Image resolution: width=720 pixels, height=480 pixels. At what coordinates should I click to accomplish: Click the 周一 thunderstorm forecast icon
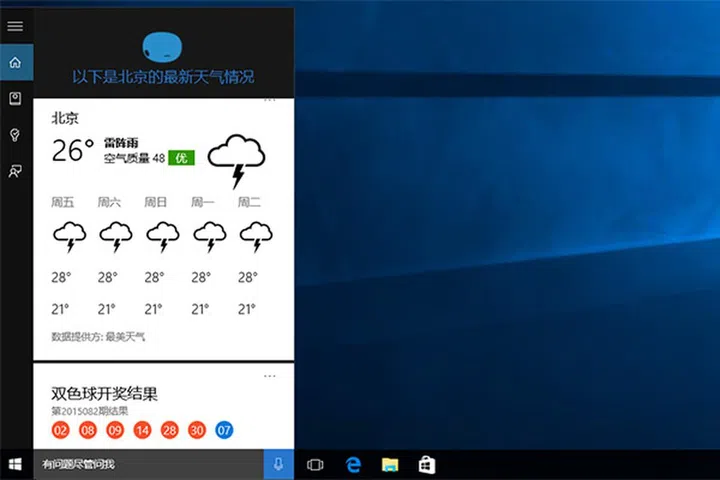pyautogui.click(x=210, y=237)
